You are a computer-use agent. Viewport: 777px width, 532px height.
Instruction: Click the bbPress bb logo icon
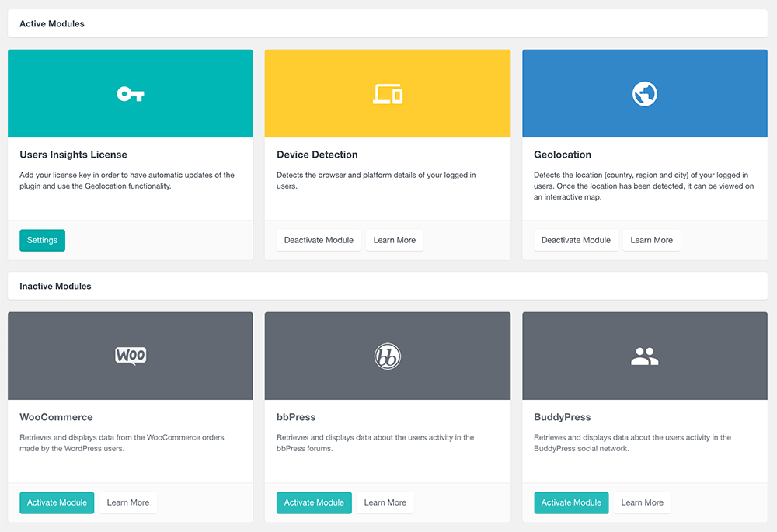[x=388, y=356]
